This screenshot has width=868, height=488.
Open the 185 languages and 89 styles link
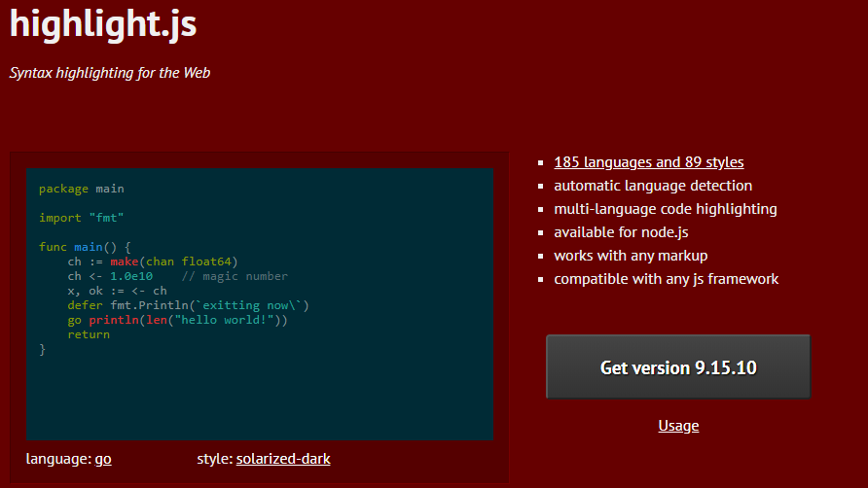[x=649, y=162]
